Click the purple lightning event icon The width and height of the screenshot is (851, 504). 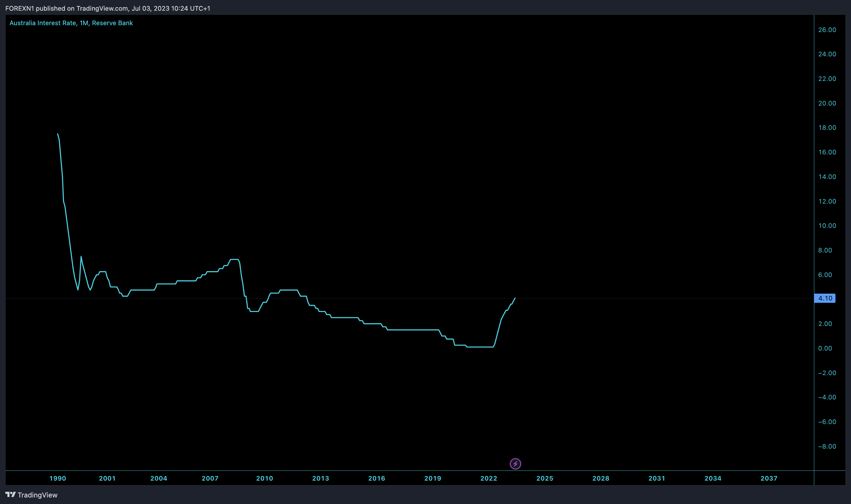(515, 464)
